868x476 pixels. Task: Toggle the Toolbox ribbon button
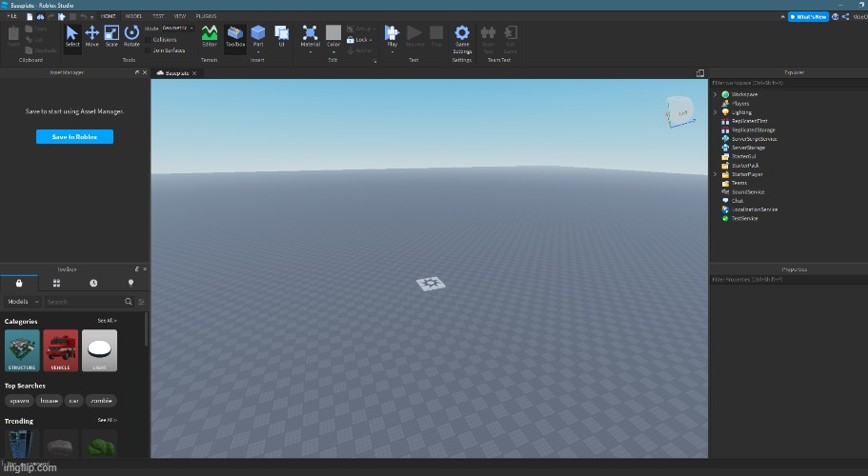[x=234, y=37]
